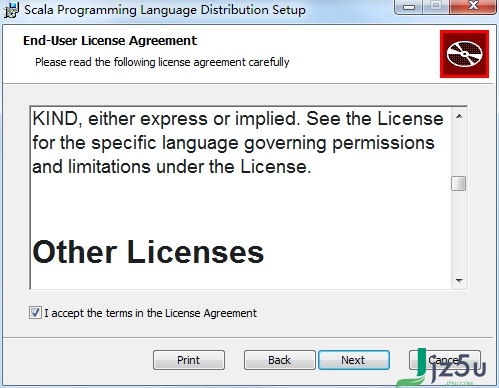Click Next to continue setup
499x388 pixels.
354,360
